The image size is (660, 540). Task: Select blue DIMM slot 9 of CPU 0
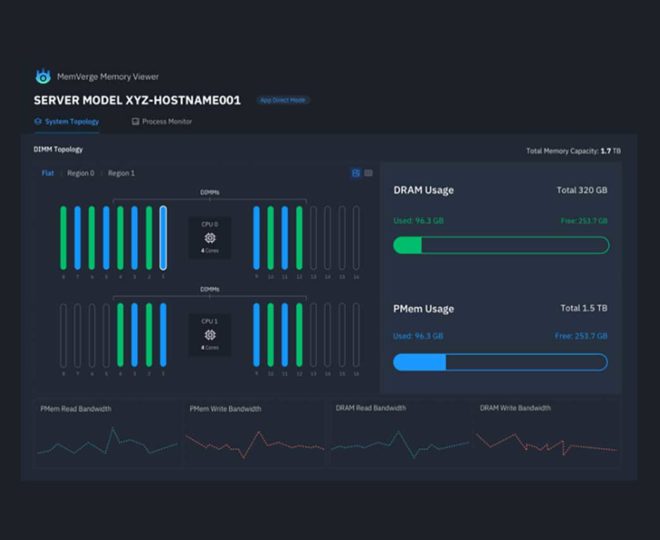click(256, 238)
